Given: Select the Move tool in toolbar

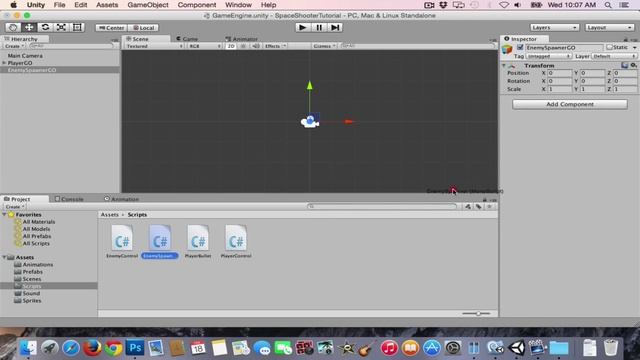Looking at the screenshot, I should point(29,27).
